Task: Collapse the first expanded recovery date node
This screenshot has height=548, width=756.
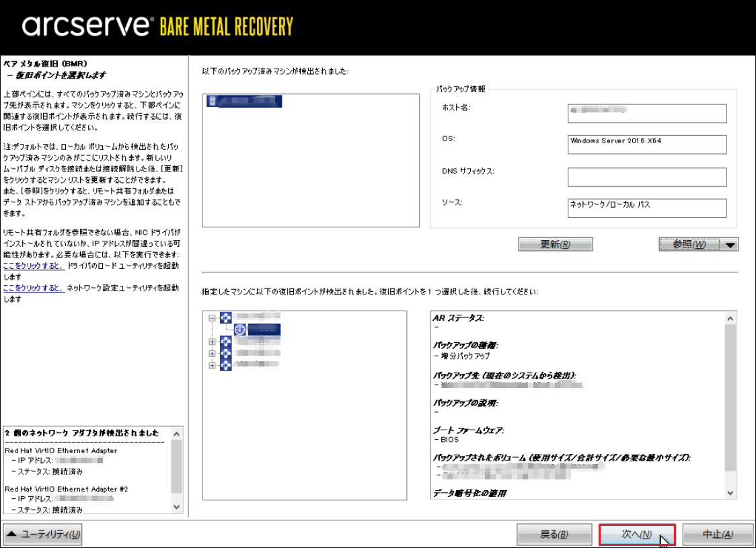Action: click(212, 318)
